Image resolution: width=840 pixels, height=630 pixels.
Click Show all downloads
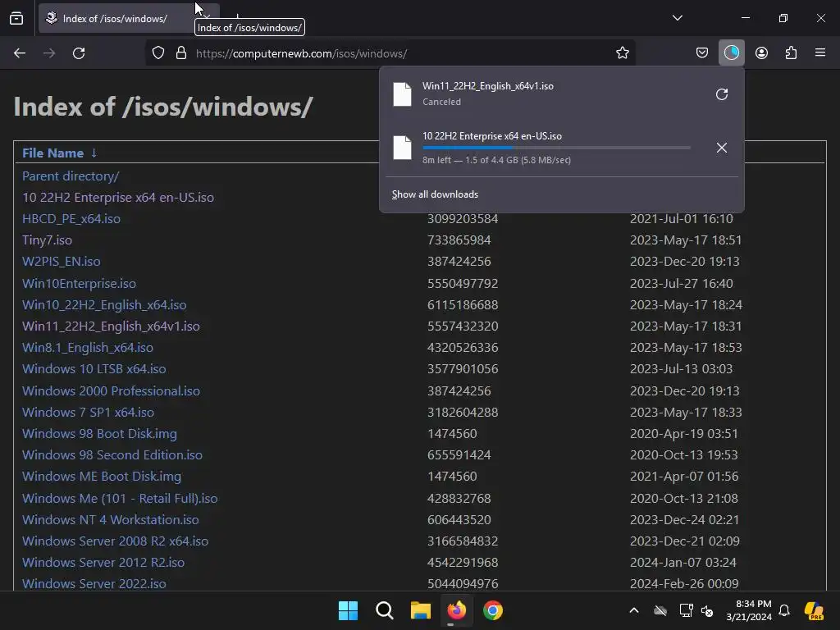(435, 194)
